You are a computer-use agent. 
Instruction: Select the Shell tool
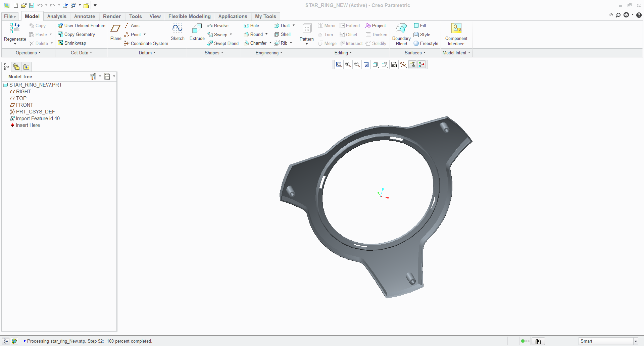tap(282, 34)
